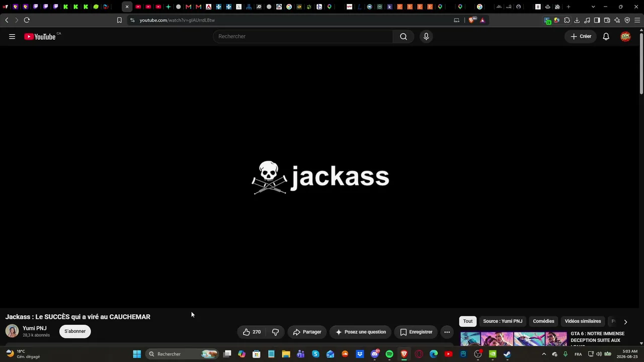Open the YouTube guide hamburger menu
Viewport: 644px width, 362px height.
12,36
